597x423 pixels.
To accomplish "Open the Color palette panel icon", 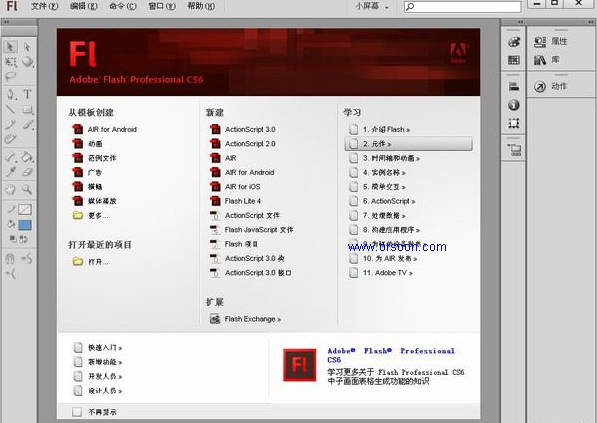I will pyautogui.click(x=514, y=42).
